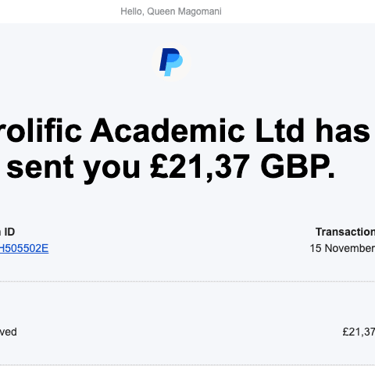
Task: Click the bold 'ID' column label
Action: (x=9, y=232)
